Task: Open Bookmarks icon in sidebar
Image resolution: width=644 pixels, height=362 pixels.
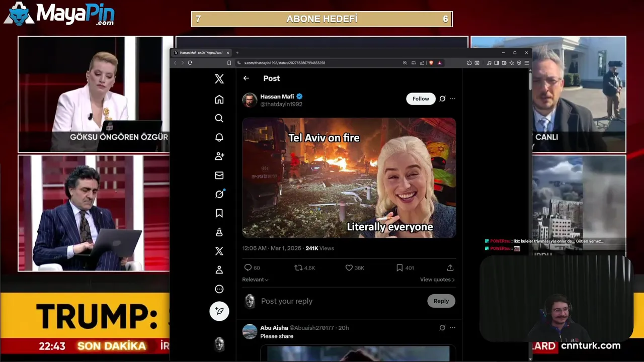Action: pyautogui.click(x=219, y=213)
